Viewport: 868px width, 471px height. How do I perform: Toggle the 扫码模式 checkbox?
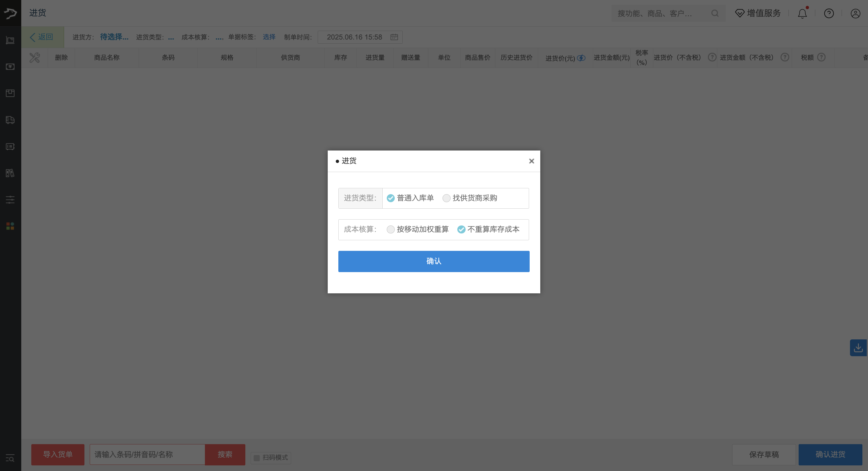257,458
